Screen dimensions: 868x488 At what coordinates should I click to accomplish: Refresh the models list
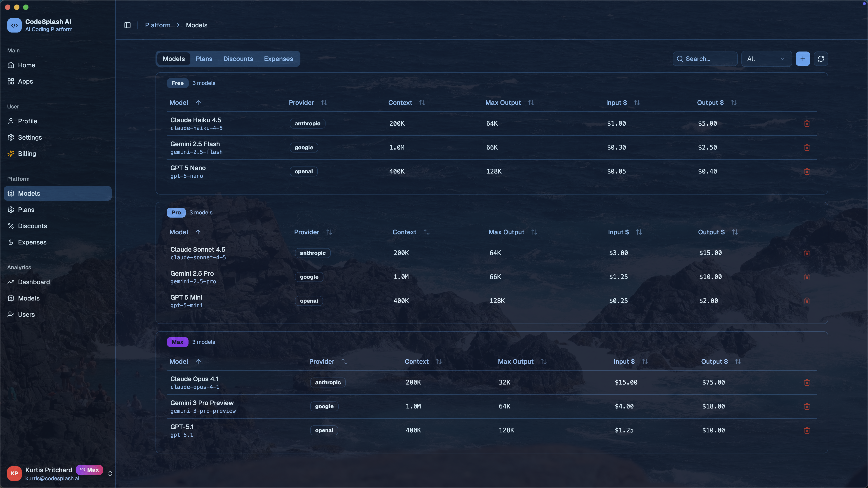(x=821, y=59)
